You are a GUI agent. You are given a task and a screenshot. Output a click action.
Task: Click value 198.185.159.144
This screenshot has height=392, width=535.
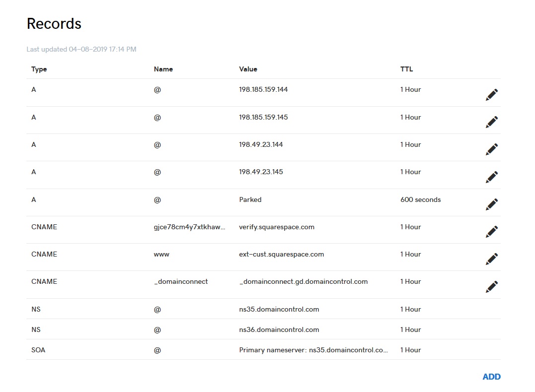(x=263, y=89)
